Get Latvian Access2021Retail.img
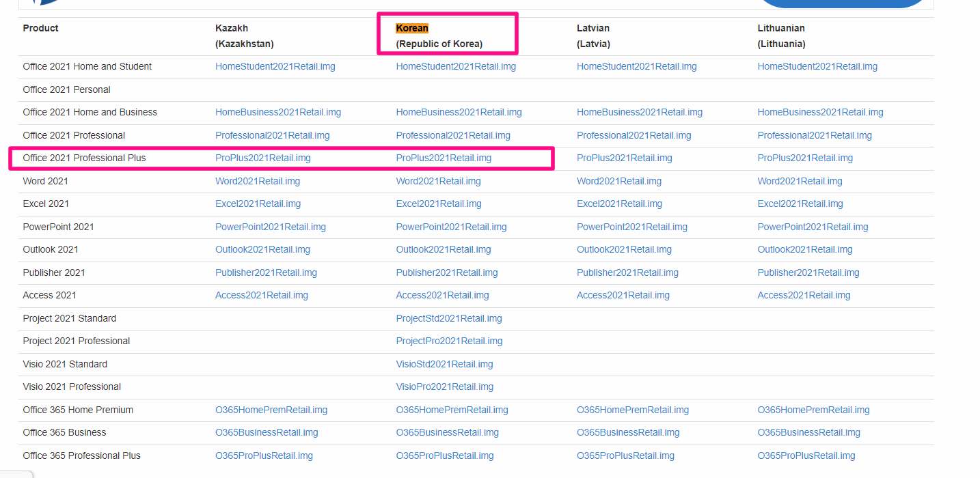This screenshot has width=980, height=478. click(x=623, y=295)
